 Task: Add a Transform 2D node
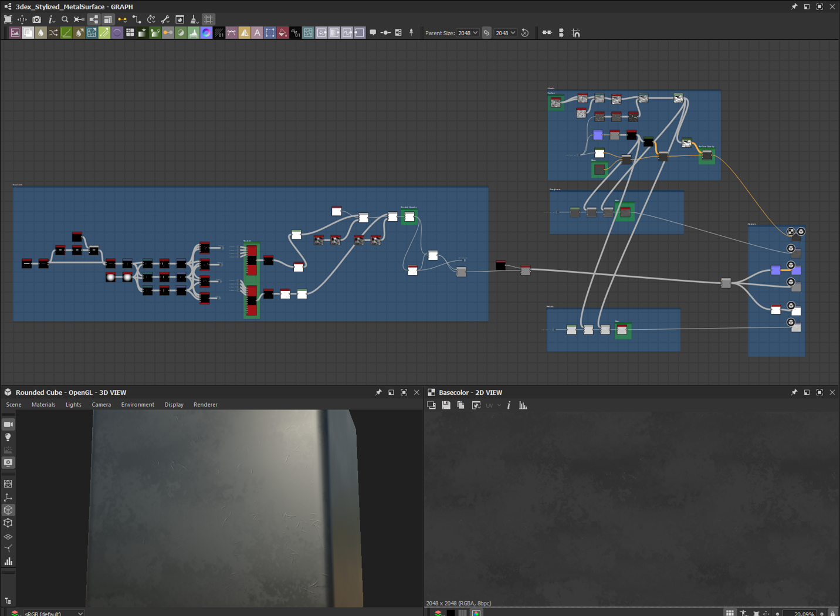270,33
